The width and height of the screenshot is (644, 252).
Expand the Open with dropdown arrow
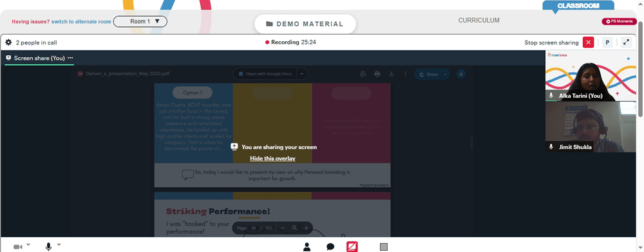pyautogui.click(x=302, y=74)
